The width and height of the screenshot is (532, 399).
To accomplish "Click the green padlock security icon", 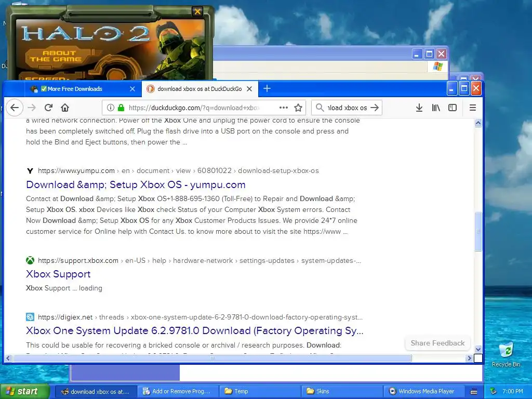I will [121, 108].
